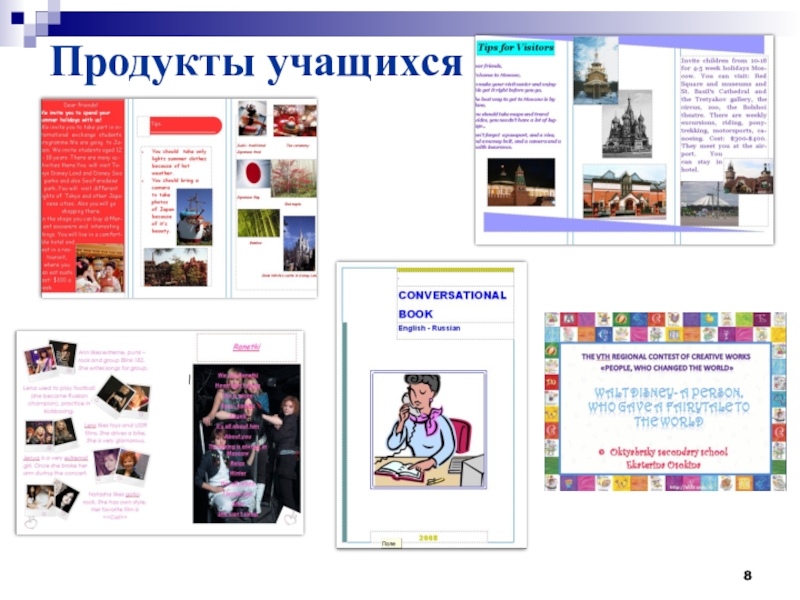The height and width of the screenshot is (600, 800).
Task: Click "PEOPLE, WHO CHANGED THE WORLD" line
Action: (x=666, y=368)
